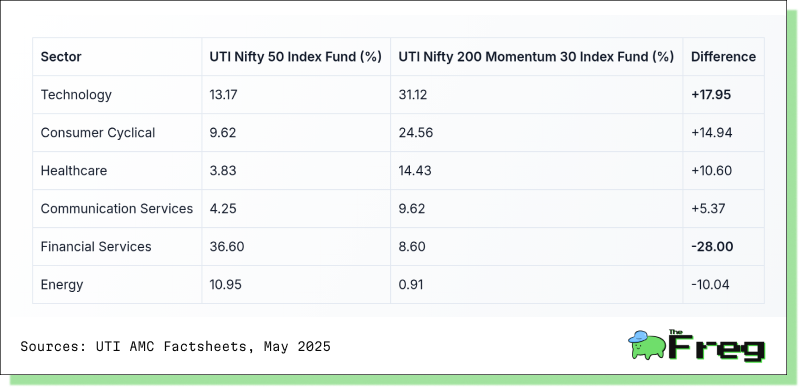
Task: Select the +5.37 Communication Services difference
Action: 708,209
